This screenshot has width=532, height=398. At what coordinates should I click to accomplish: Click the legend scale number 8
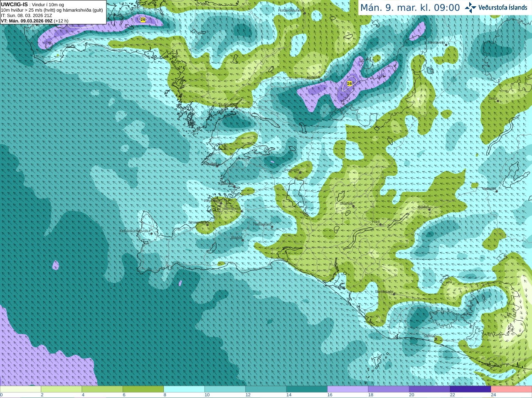pyautogui.click(x=165, y=395)
